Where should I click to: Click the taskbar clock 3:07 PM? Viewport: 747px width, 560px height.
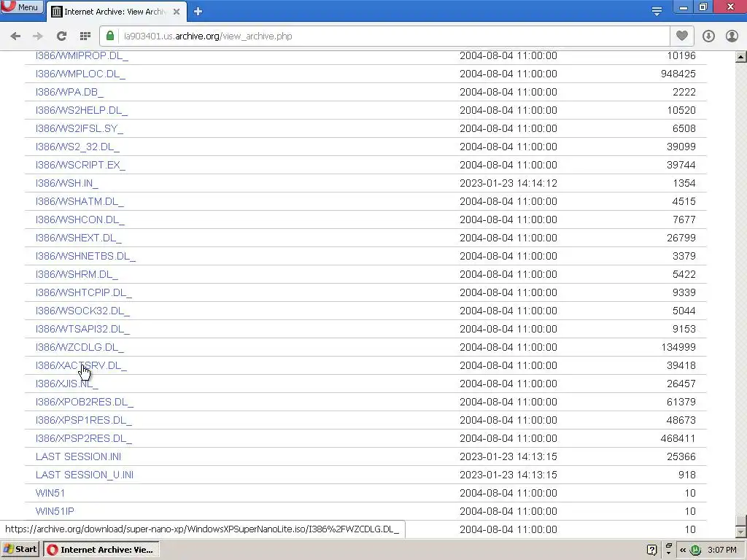pyautogui.click(x=721, y=550)
